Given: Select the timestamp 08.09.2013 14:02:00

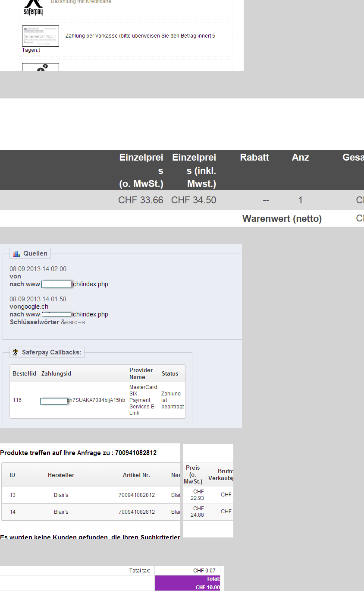Looking at the screenshot, I should tap(38, 269).
